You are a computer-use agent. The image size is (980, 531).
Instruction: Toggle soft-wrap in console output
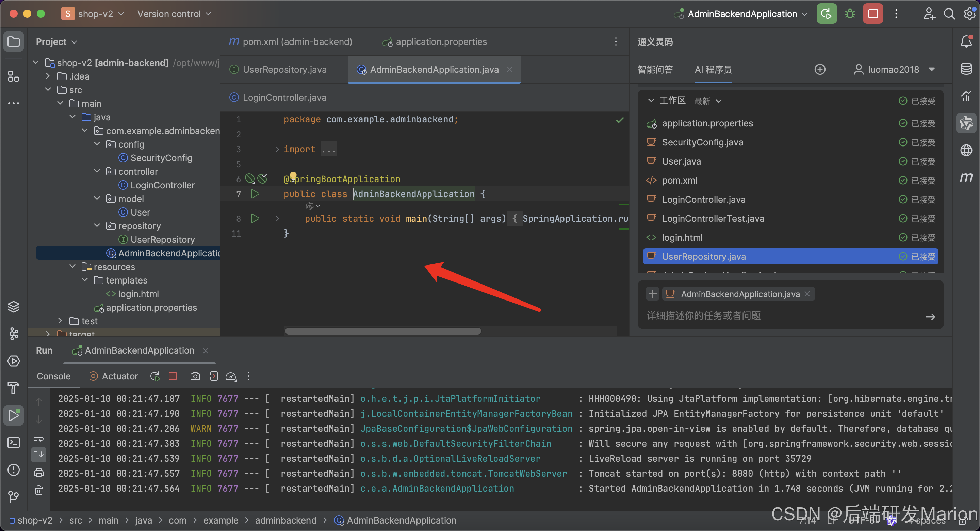click(x=39, y=437)
